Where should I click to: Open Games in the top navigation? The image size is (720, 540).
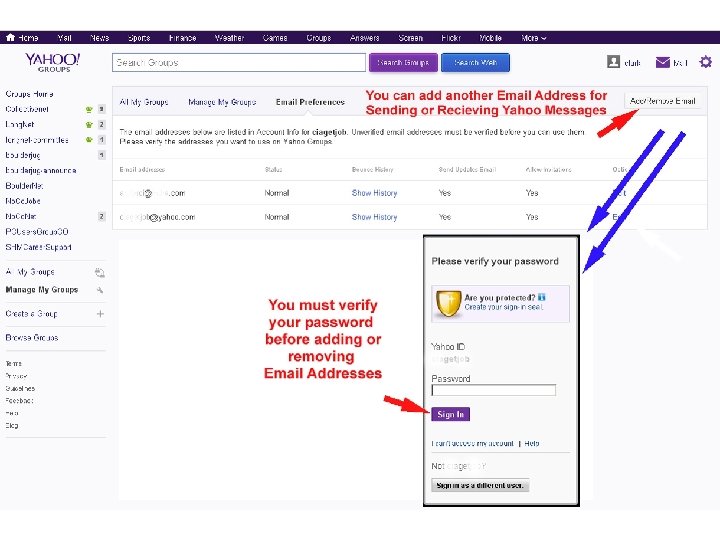click(275, 38)
